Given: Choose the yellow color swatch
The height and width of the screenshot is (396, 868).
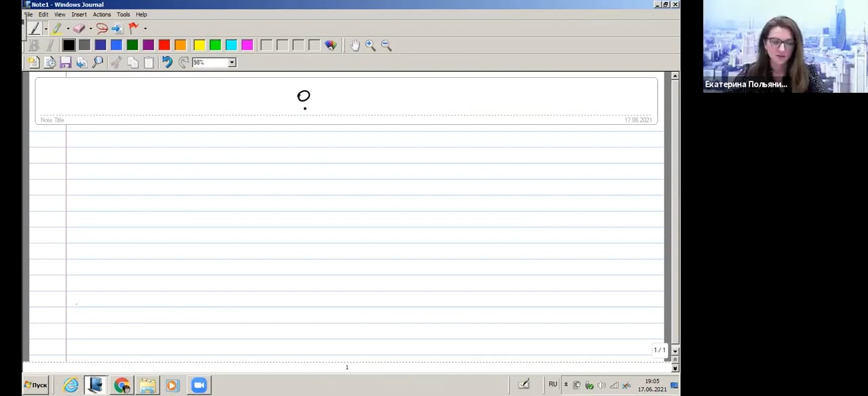Looking at the screenshot, I should pos(199,45).
